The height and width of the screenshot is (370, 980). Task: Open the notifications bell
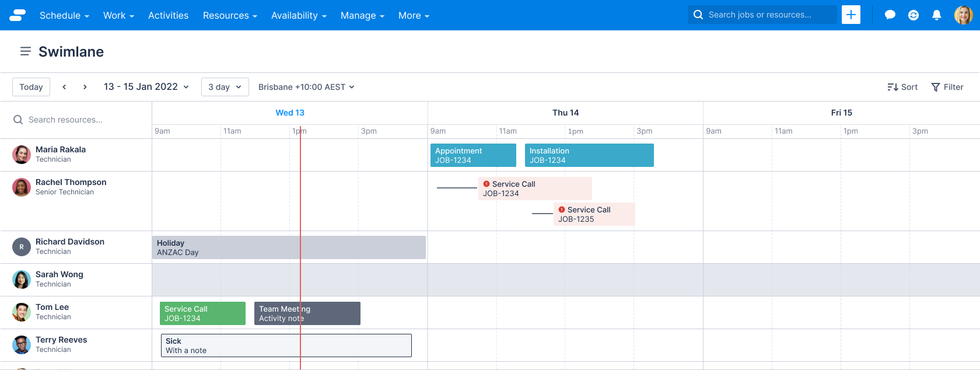click(937, 15)
